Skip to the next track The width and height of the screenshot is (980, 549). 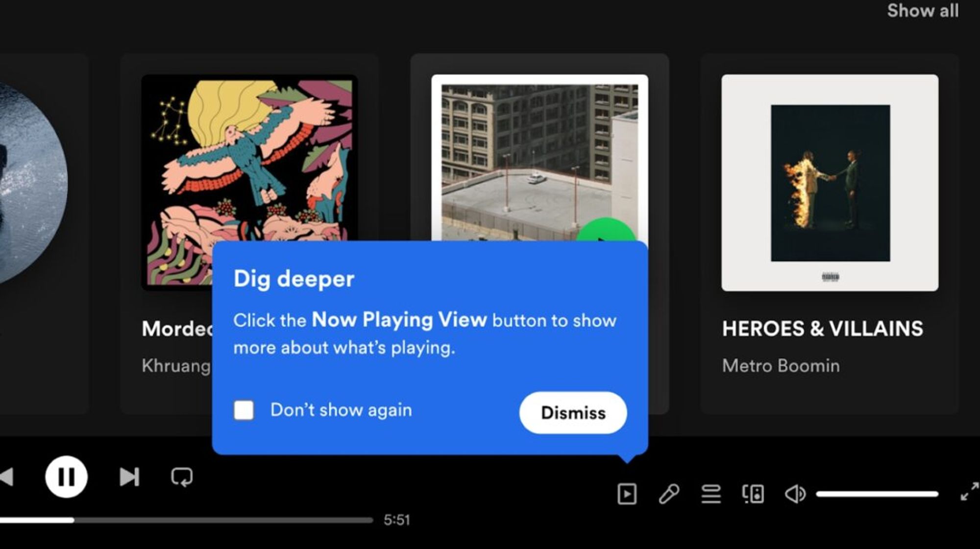point(129,477)
